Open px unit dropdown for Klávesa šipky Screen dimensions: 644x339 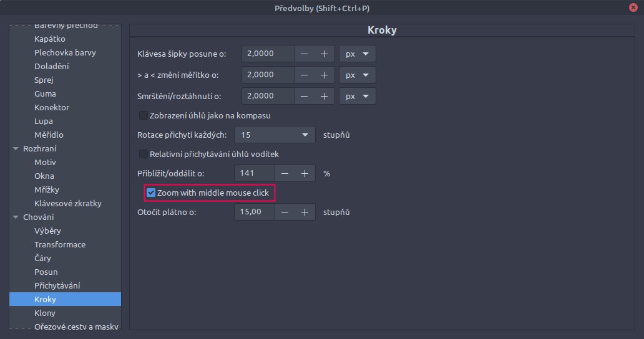tap(357, 54)
